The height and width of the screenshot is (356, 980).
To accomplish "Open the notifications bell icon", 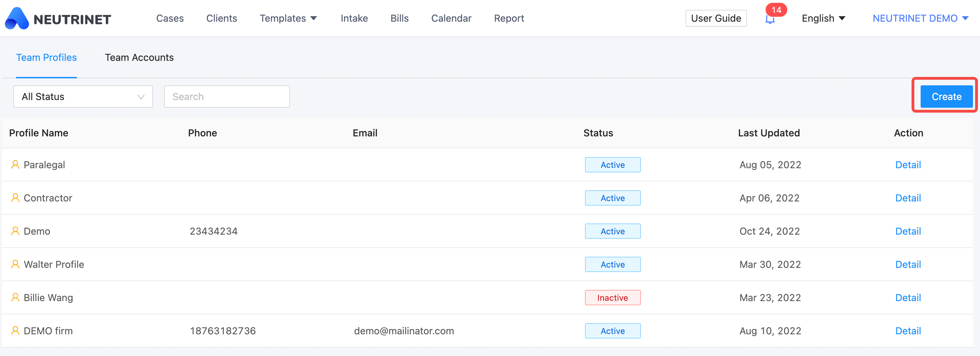I will point(770,20).
